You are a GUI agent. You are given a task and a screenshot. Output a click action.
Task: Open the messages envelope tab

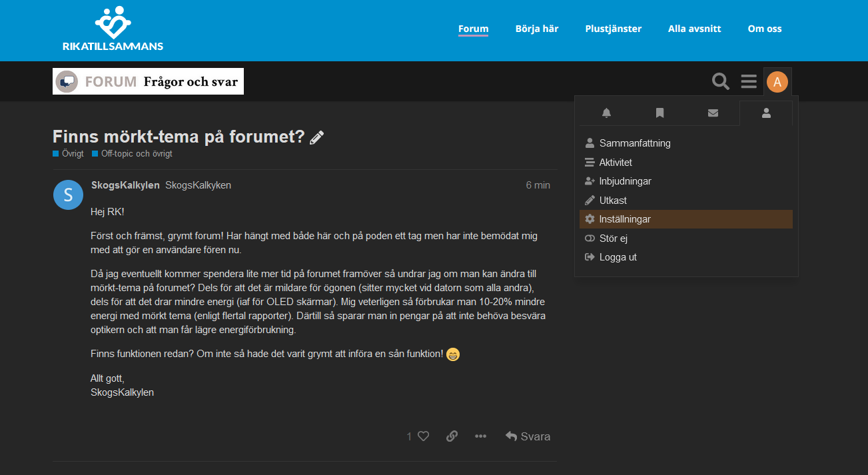tap(713, 113)
